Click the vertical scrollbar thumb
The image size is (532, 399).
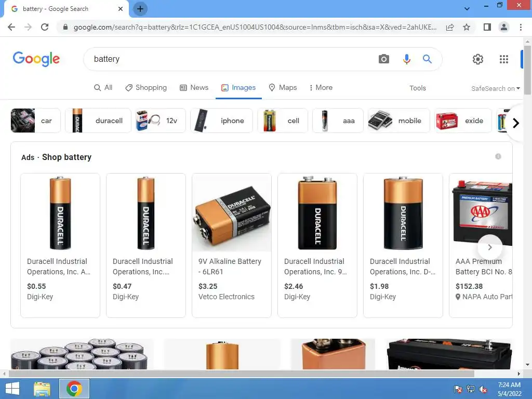(x=527, y=70)
